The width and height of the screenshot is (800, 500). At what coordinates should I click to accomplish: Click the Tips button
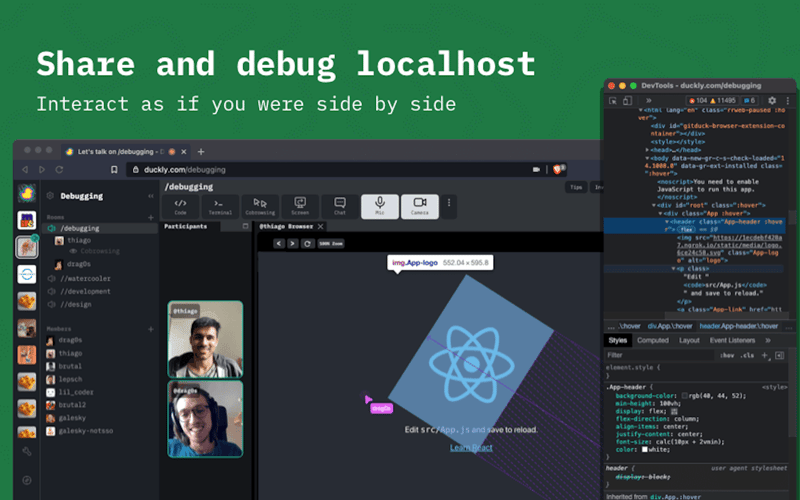click(576, 187)
